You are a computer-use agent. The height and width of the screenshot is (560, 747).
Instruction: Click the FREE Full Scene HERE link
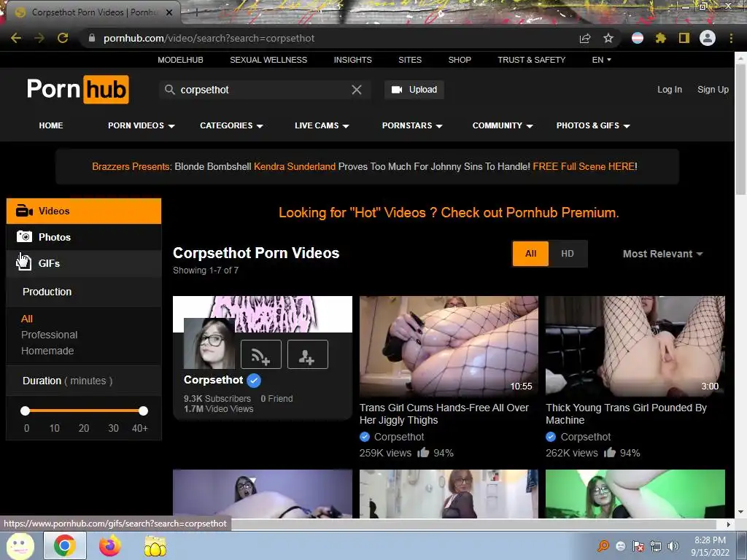(x=584, y=167)
